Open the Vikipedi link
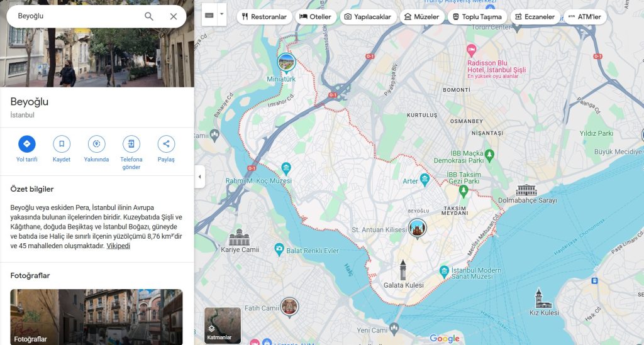This screenshot has height=345, width=644. pos(118,246)
